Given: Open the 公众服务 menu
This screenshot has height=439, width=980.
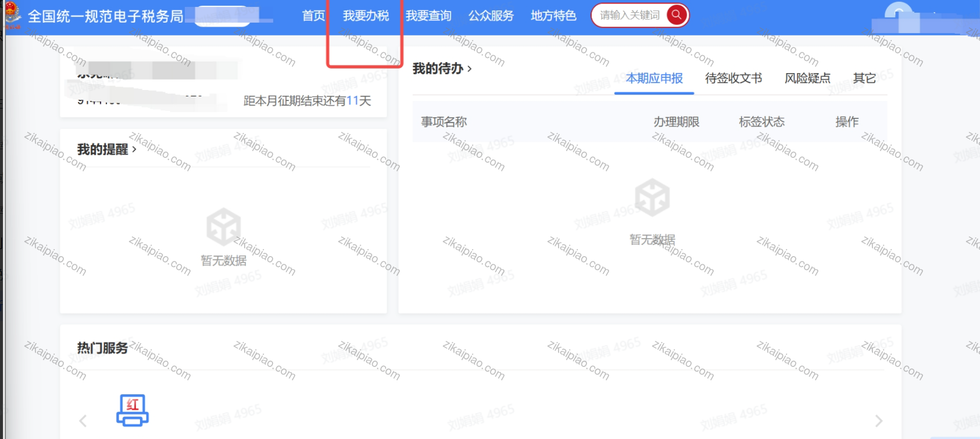Looking at the screenshot, I should pyautogui.click(x=491, y=16).
